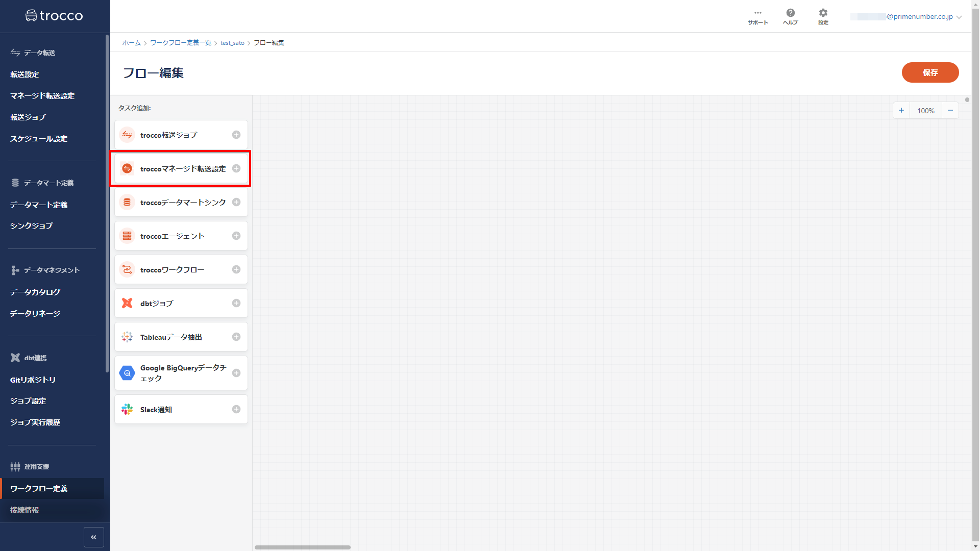Collapse the sidebar with double-chevron button

pos(94,537)
